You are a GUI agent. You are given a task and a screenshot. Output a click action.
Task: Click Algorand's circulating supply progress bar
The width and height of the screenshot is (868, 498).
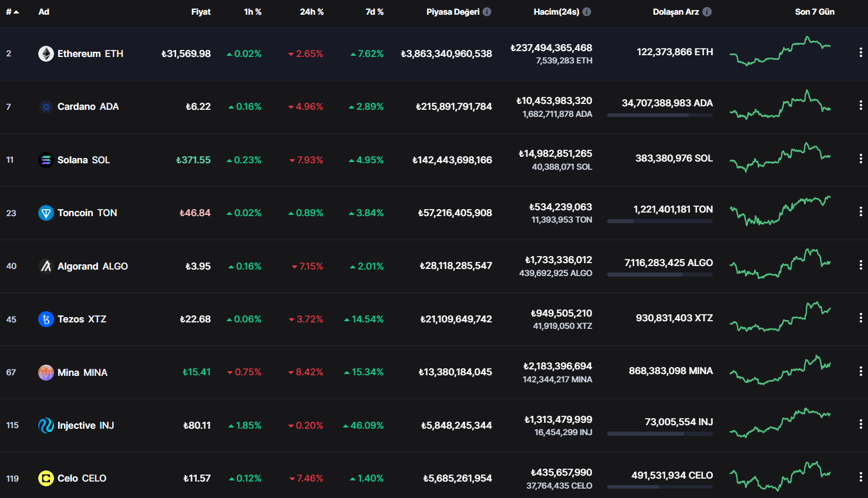[x=660, y=275]
